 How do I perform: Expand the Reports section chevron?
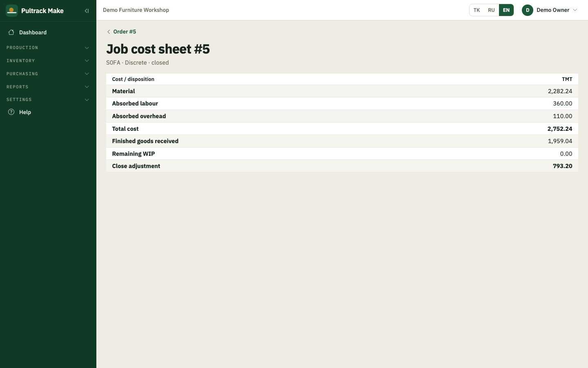pos(87,87)
